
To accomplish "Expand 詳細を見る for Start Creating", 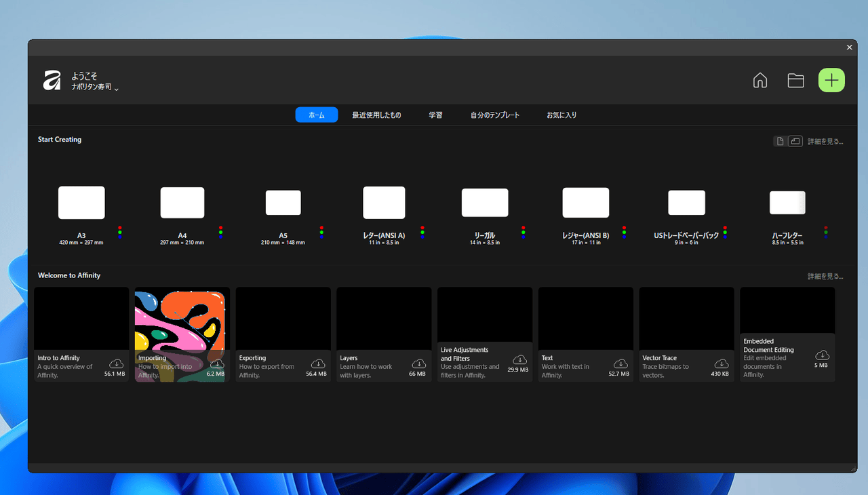I will coord(825,142).
